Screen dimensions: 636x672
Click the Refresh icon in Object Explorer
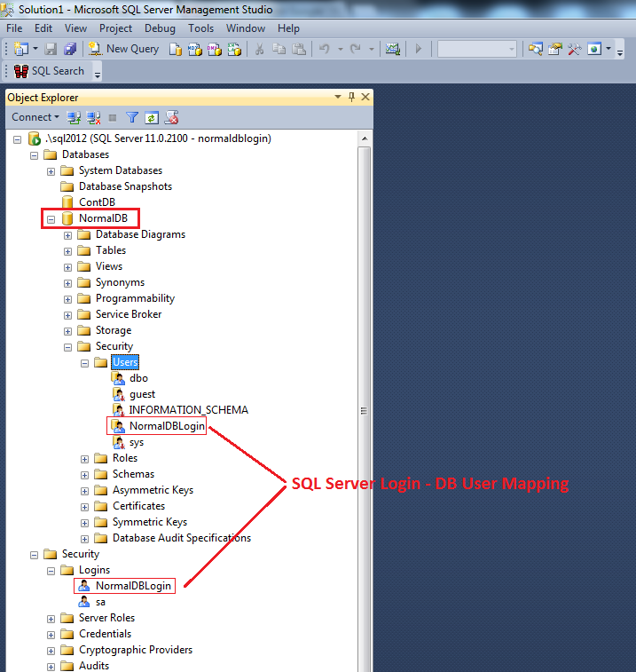pos(152,117)
